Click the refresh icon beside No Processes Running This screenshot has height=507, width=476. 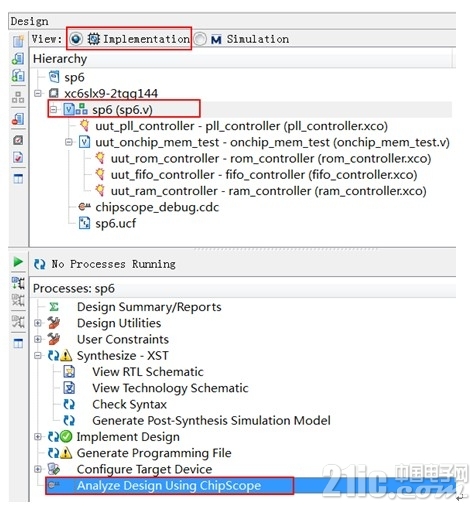(39, 264)
